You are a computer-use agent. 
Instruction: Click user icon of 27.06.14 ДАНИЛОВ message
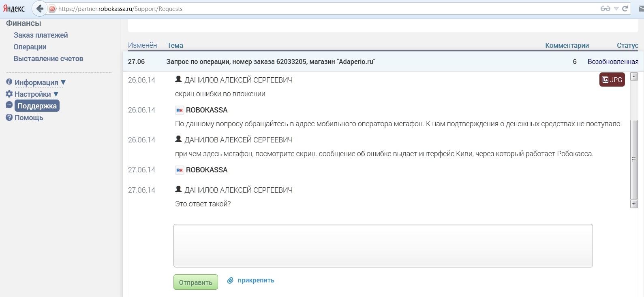click(178, 189)
